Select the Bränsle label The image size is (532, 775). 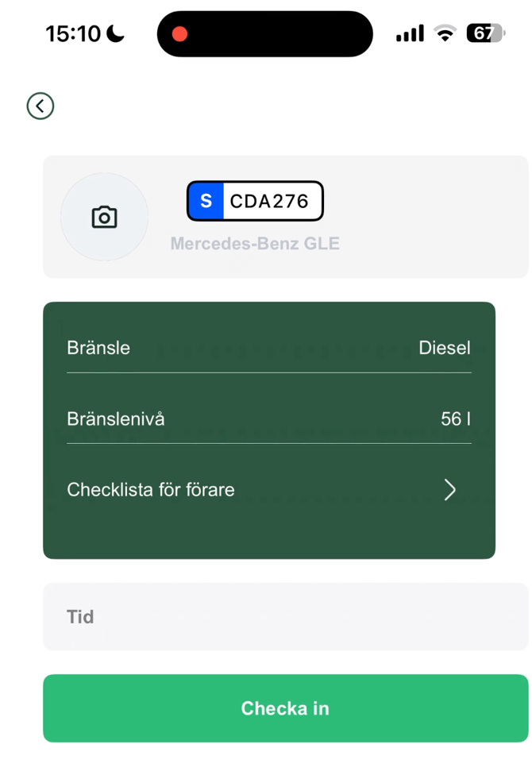point(98,348)
